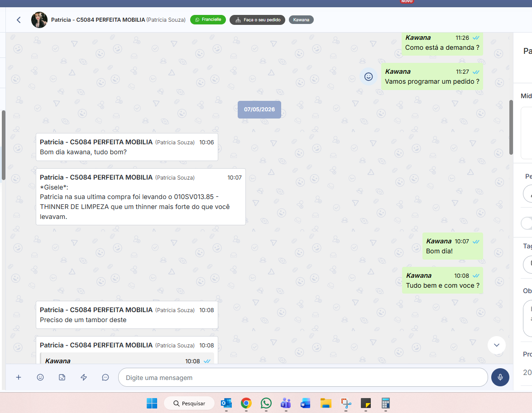Viewport: 532px width, 413px height.
Task: Focus the Digite uma mensagem field
Action: coord(302,377)
